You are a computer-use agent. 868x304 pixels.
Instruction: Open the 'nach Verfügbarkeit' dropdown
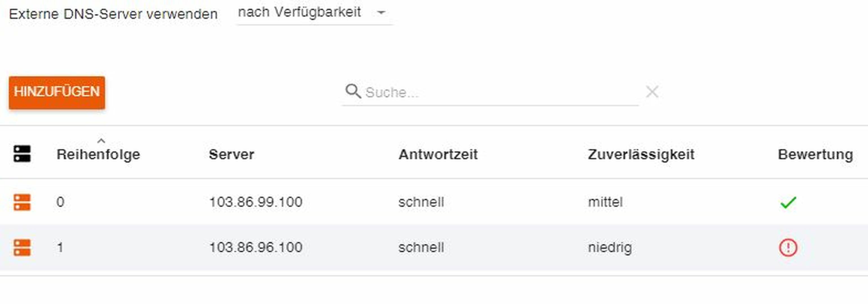pyautogui.click(x=314, y=13)
